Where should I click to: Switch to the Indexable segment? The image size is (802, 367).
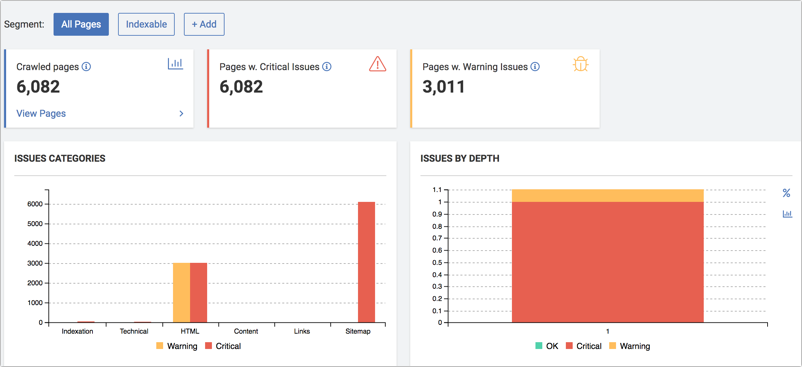click(146, 24)
